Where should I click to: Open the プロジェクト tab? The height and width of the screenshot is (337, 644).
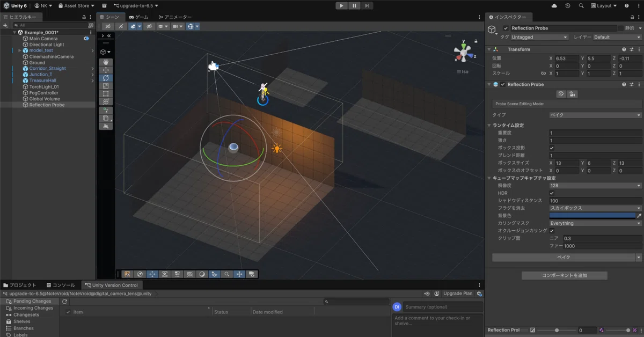20,285
